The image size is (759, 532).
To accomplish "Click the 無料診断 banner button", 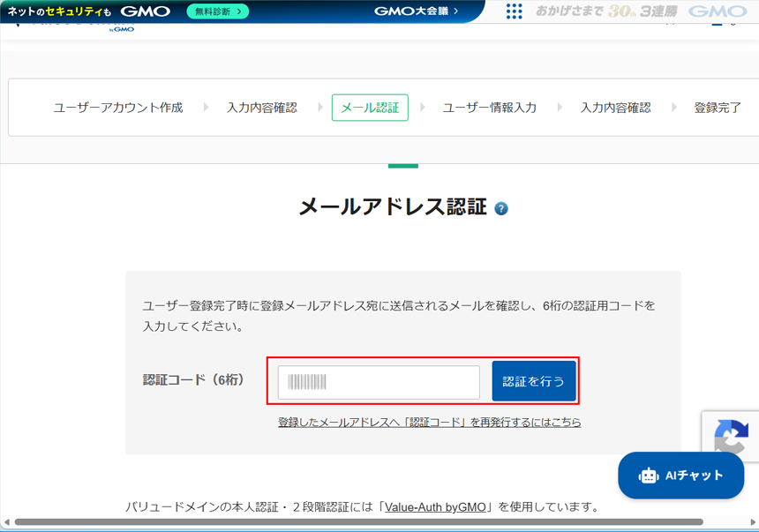I will [218, 11].
